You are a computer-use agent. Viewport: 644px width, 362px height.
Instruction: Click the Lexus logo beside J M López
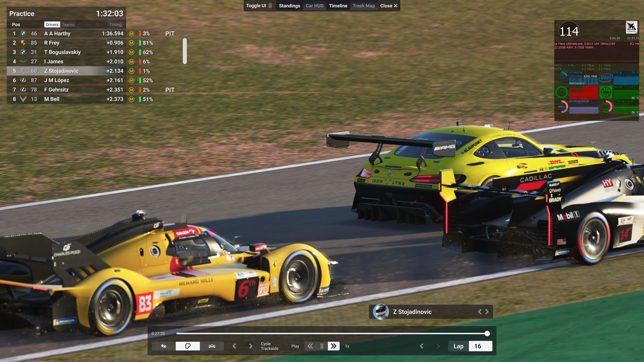[x=23, y=80]
